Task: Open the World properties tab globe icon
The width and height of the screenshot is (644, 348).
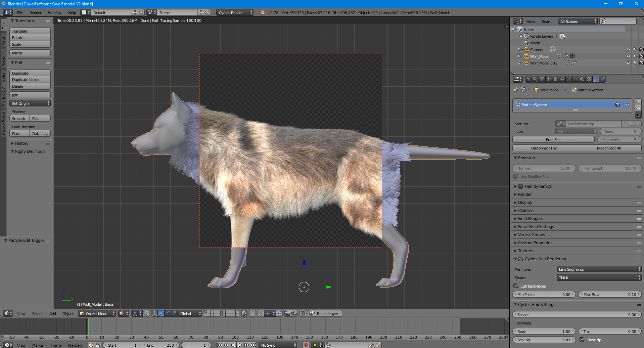Action: (549, 79)
